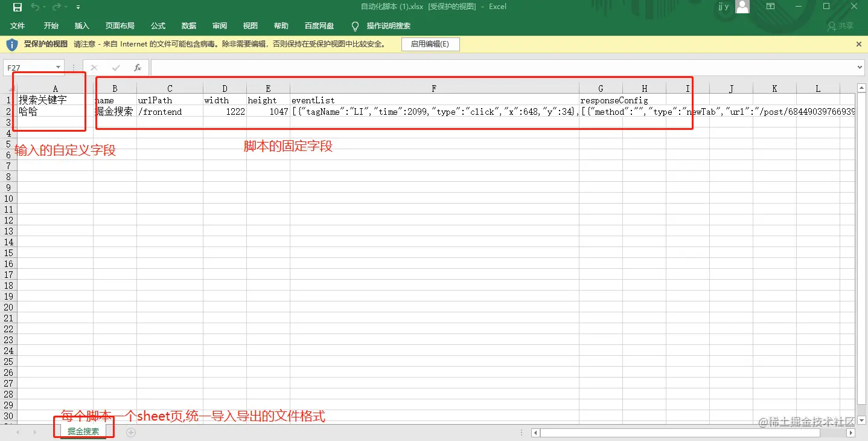This screenshot has height=441, width=868.
Task: Open the 审阅 ribbon tab
Action: tap(220, 26)
